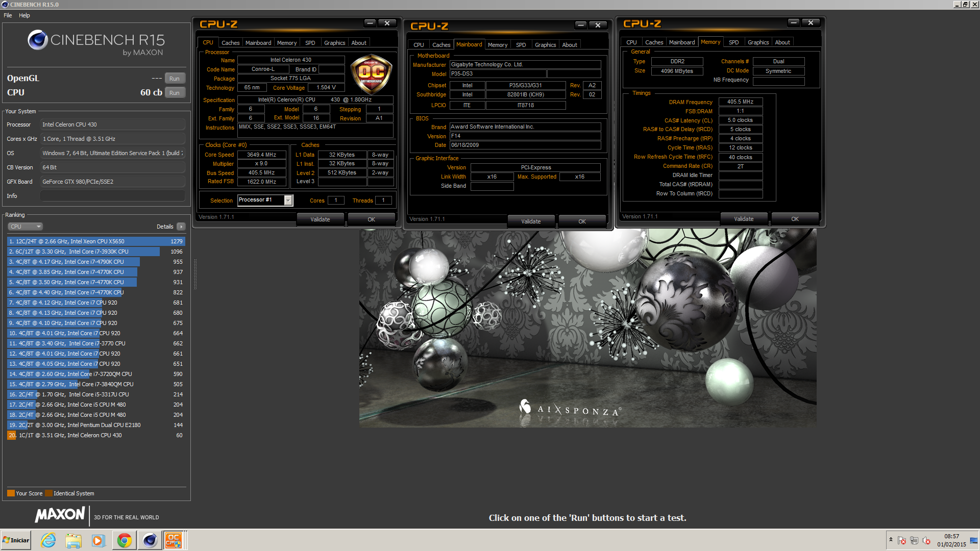Open the CPU ranking type dropdown
The height and width of the screenshot is (551, 980).
click(x=25, y=227)
